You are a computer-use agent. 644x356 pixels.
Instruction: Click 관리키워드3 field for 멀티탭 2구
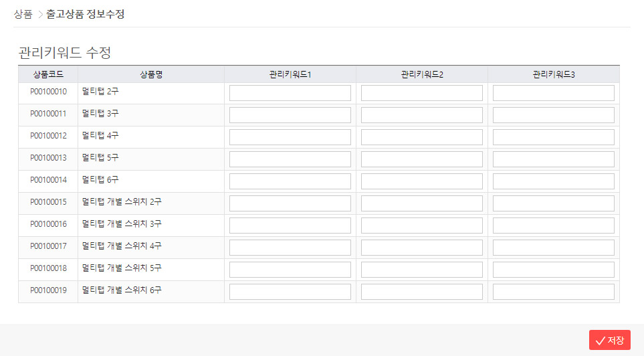pyautogui.click(x=553, y=93)
